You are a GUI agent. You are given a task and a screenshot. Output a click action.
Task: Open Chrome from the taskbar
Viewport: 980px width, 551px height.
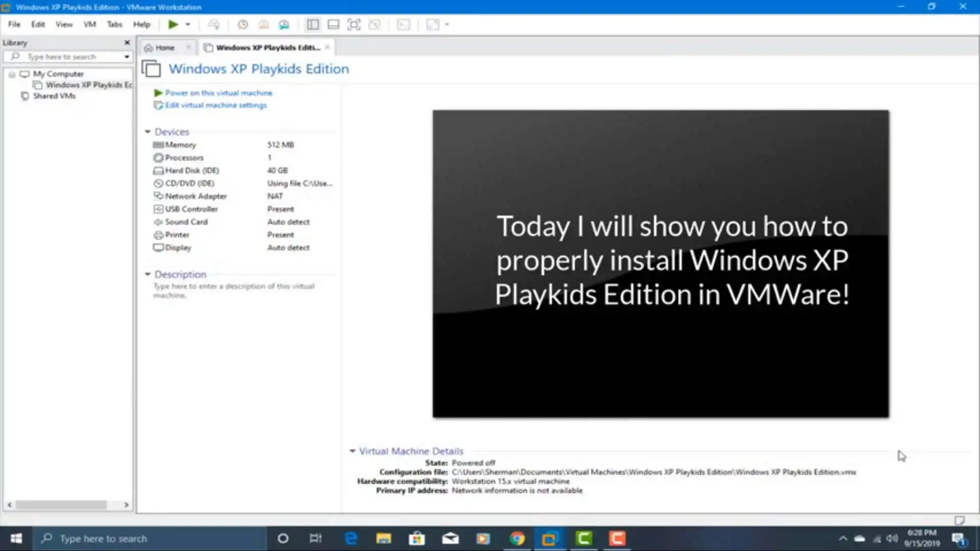(517, 538)
